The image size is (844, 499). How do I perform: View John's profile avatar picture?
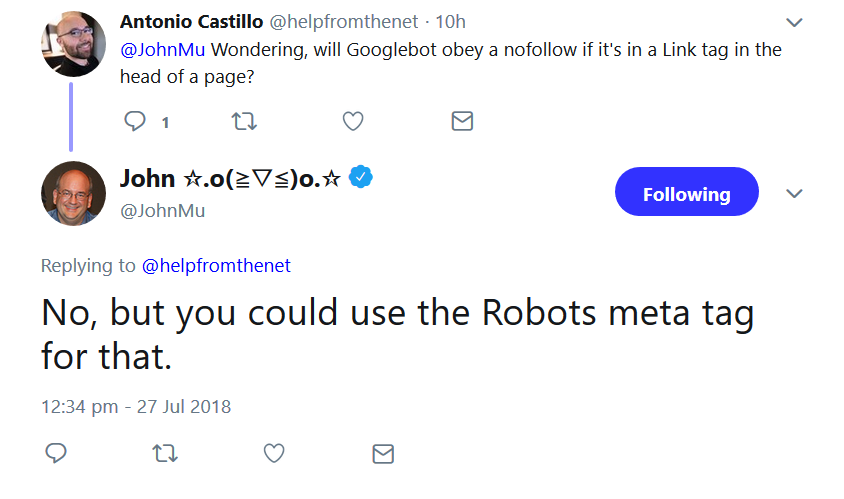pos(73,193)
